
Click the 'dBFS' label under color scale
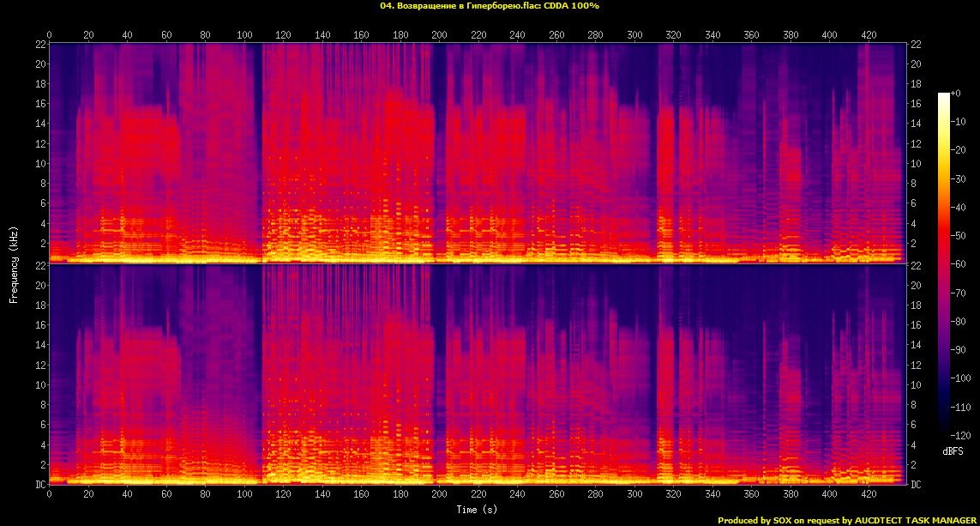(953, 451)
